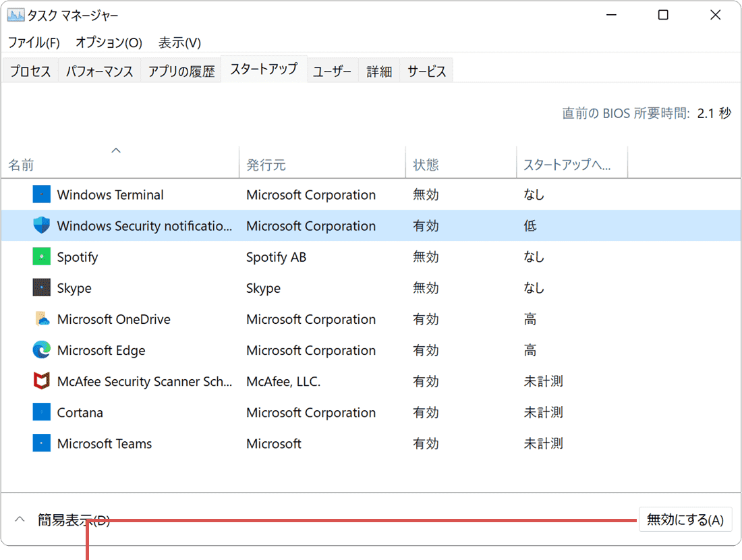
Task: Click なし impact in Windows Terminal row
Action: pos(534,194)
